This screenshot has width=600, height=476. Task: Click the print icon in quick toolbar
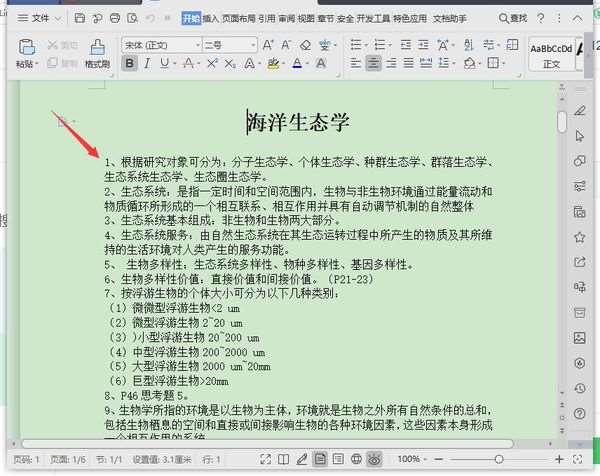click(115, 18)
